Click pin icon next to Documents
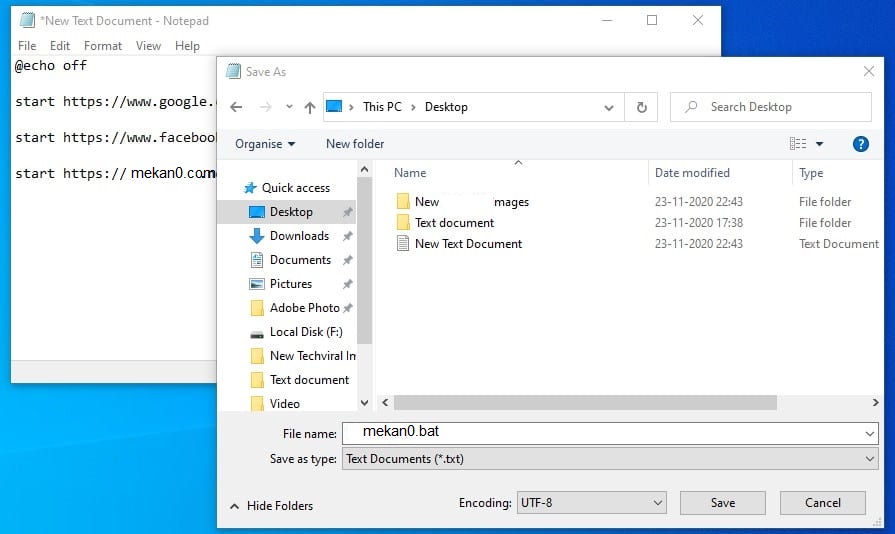895x534 pixels. pos(347,260)
